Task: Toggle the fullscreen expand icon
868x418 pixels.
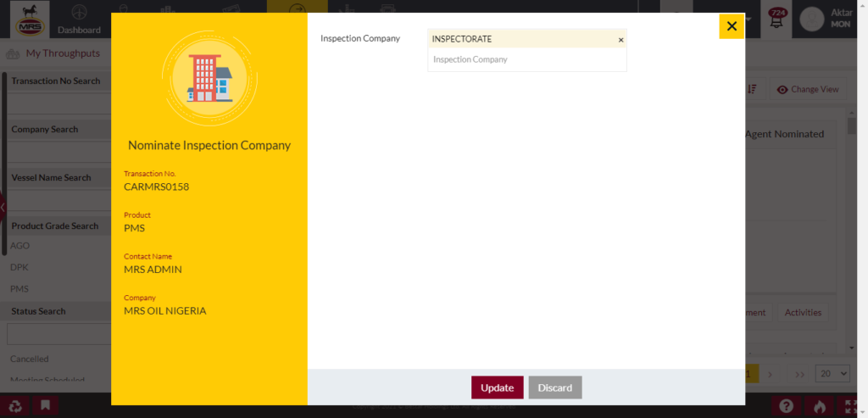Action: click(853, 406)
